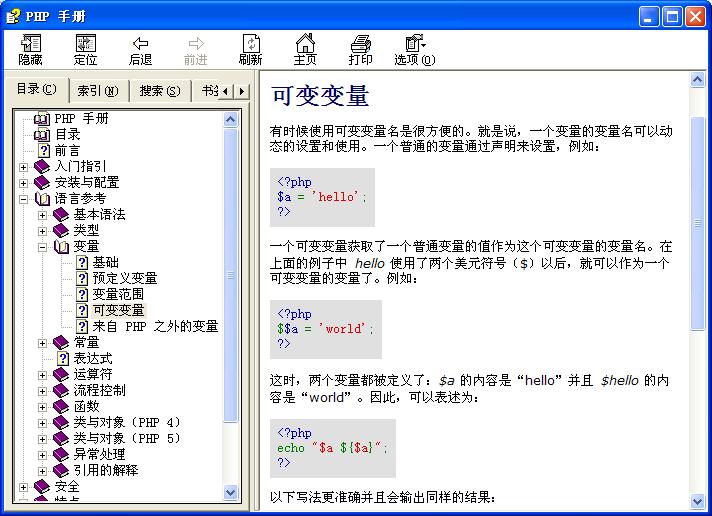
Task: Click the 常量 book icon
Action: [x=61, y=342]
